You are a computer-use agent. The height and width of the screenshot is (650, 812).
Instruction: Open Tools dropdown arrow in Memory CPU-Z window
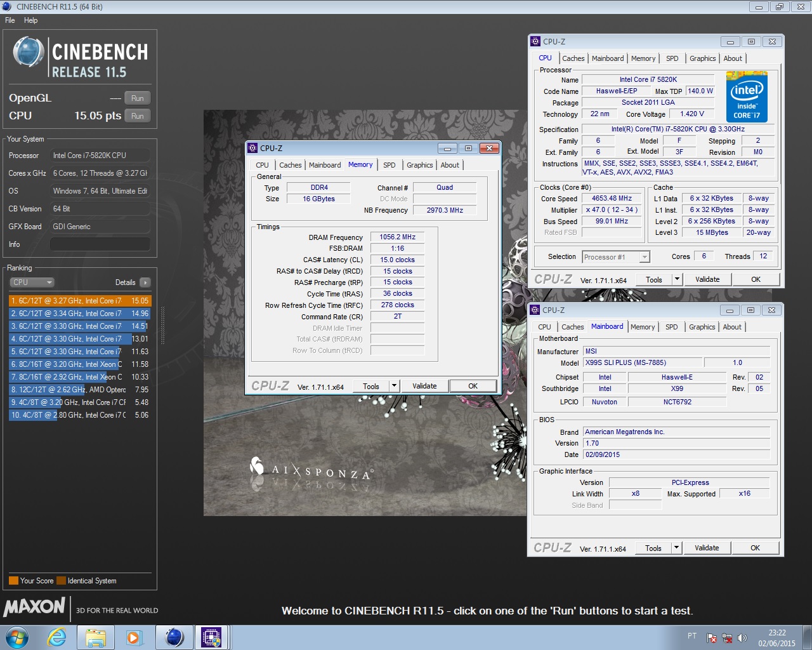pyautogui.click(x=394, y=386)
